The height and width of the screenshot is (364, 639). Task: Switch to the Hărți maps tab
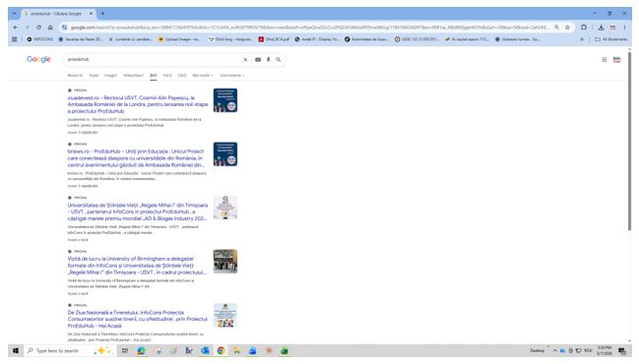[167, 76]
